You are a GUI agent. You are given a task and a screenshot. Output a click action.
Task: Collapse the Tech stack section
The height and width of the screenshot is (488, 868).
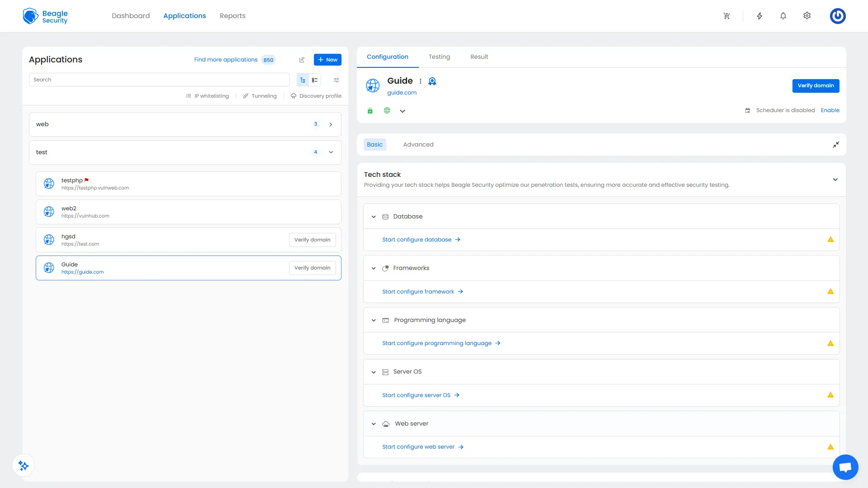tap(835, 180)
